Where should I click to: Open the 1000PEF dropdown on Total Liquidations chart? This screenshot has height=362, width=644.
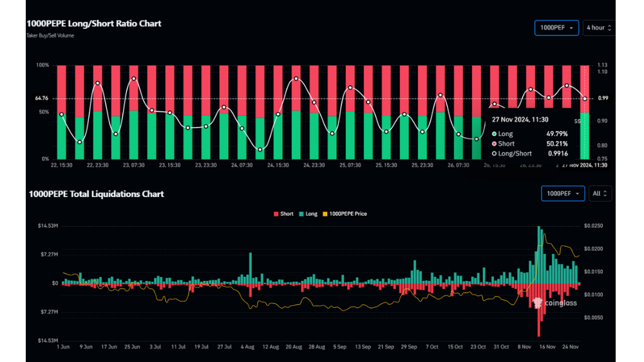563,193
